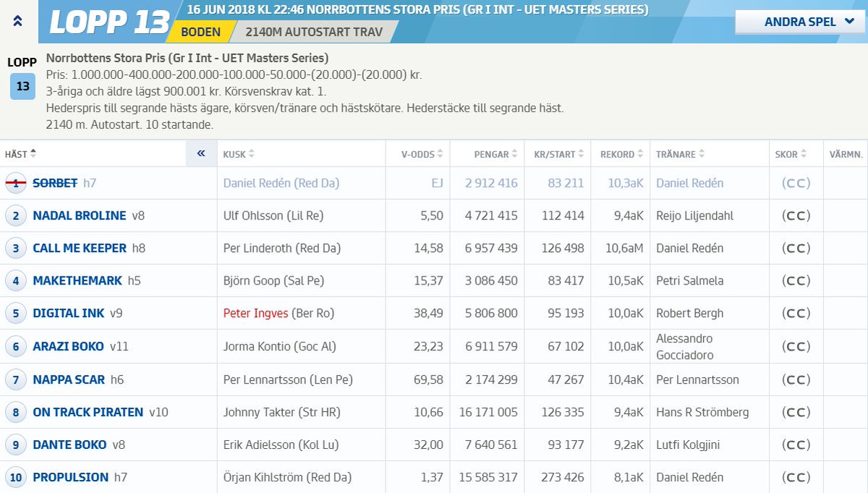Screen dimensions: 868x493
Task: Open horse PROPULSION details
Action: point(71,478)
